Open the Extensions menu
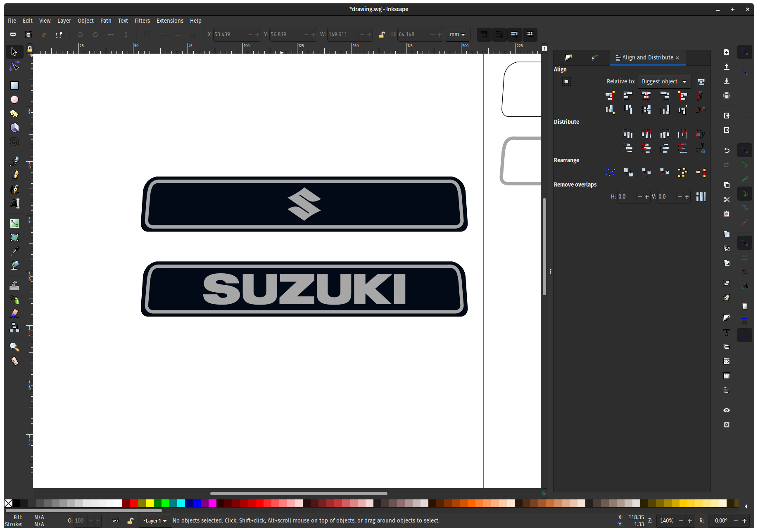758x532 pixels. click(x=169, y=21)
